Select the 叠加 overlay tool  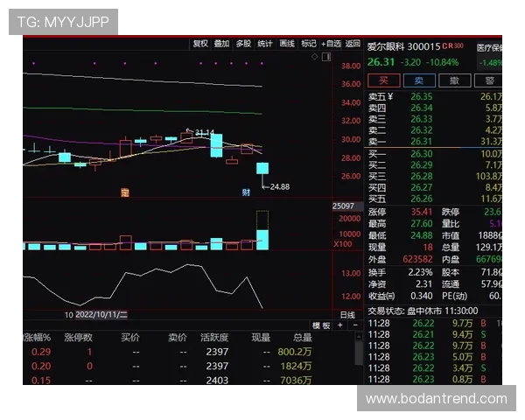pyautogui.click(x=222, y=43)
